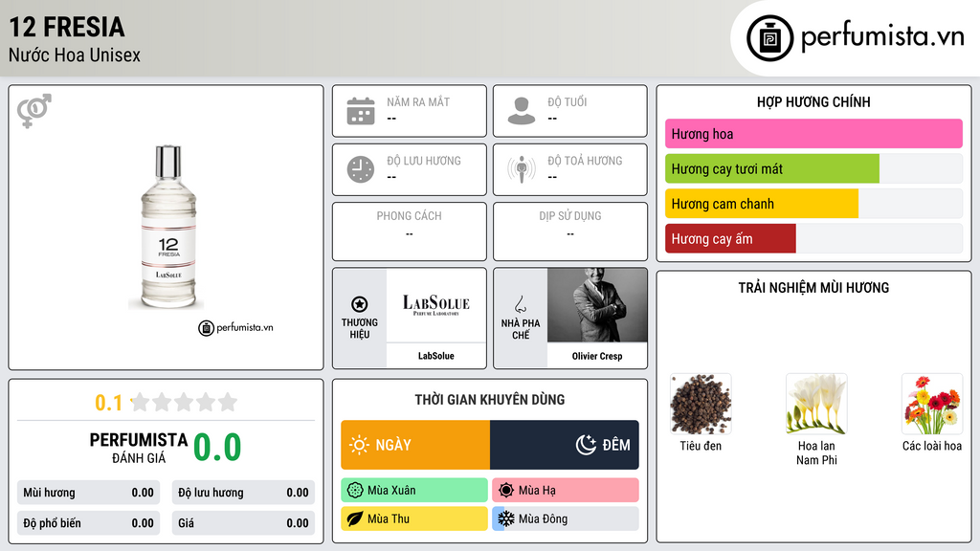Screen dimensions: 980x551
Task: Click the Phong cách card
Action: coord(410,231)
